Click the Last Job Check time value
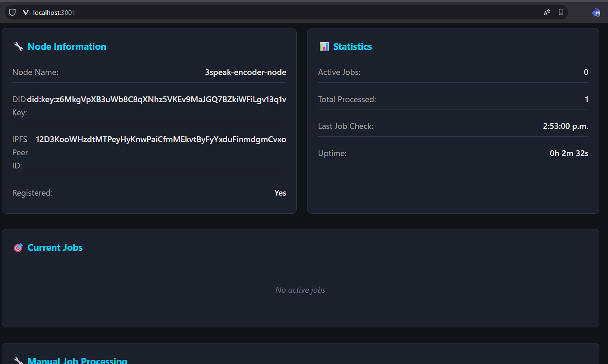This screenshot has width=608, height=364. 565,126
